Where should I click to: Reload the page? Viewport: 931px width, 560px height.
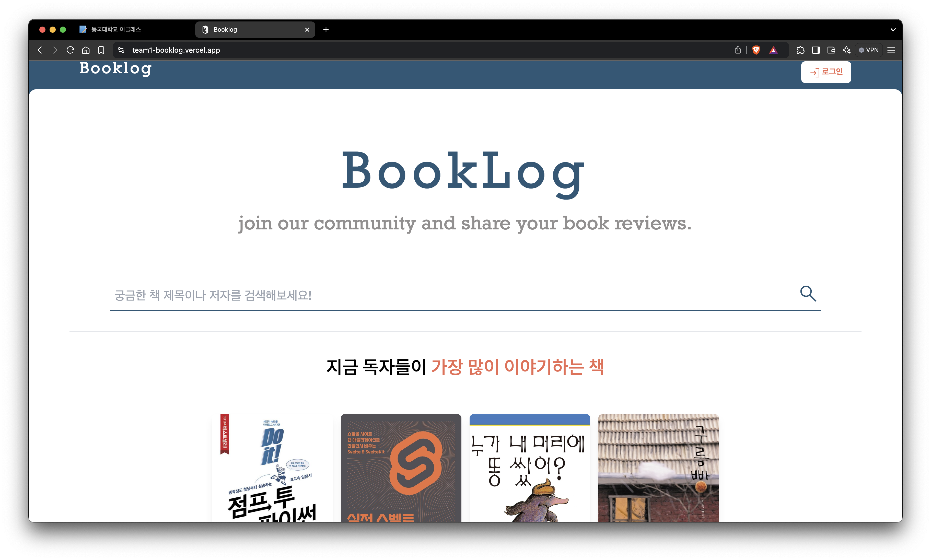[70, 50]
